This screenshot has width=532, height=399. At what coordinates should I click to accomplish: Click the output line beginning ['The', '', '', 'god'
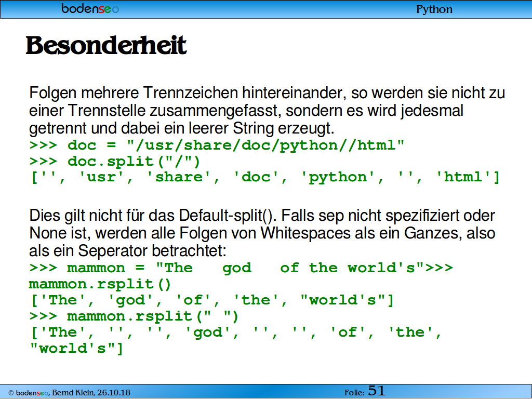tap(236, 332)
